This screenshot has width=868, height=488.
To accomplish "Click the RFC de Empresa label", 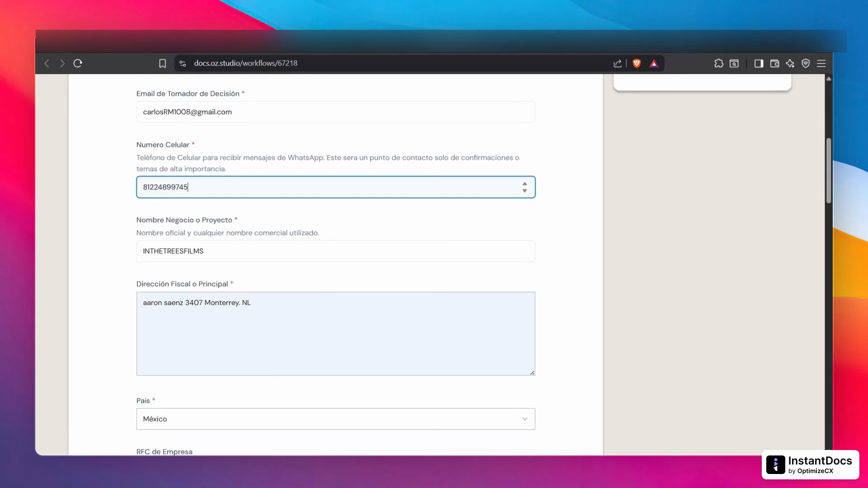I will tap(164, 452).
